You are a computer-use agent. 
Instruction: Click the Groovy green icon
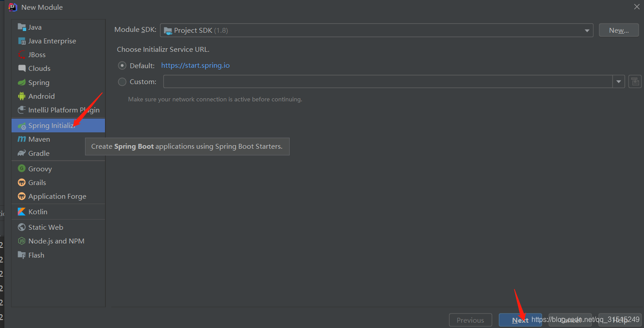coord(22,169)
